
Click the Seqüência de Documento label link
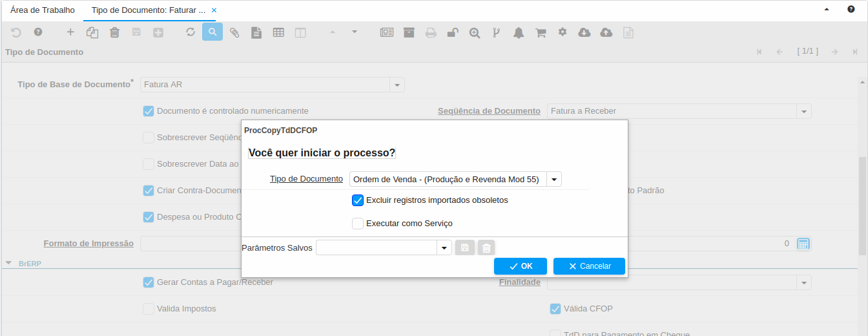489,111
